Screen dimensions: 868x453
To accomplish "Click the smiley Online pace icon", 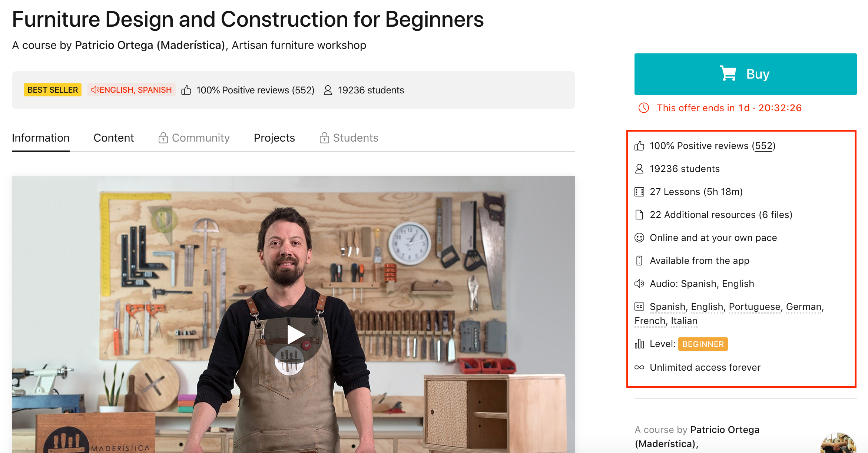I will point(639,238).
